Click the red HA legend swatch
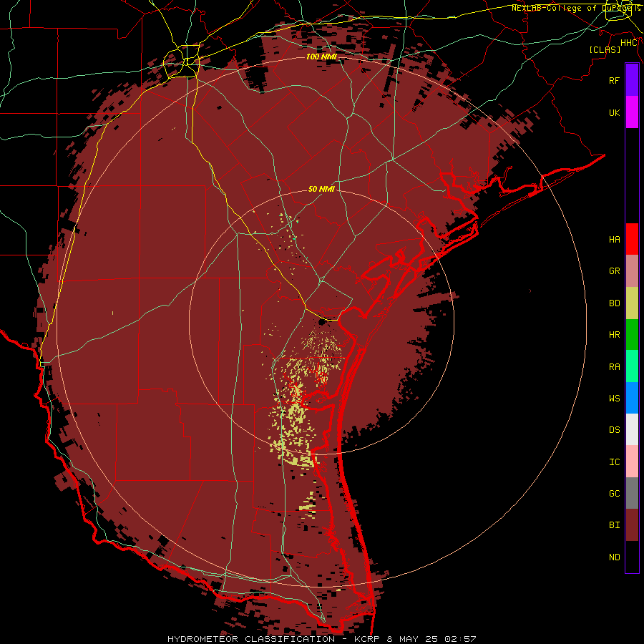This screenshot has width=644, height=644. [x=632, y=239]
